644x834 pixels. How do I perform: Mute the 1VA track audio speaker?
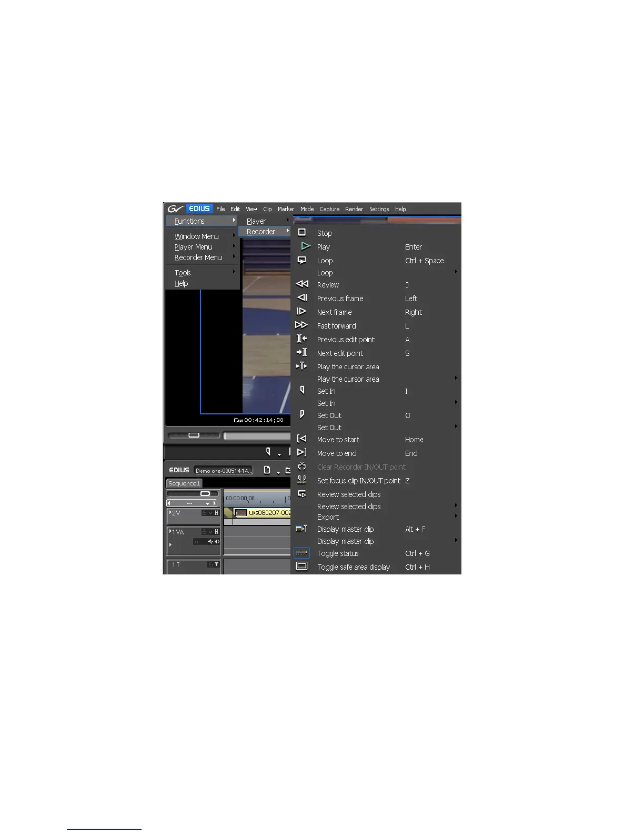(x=217, y=541)
